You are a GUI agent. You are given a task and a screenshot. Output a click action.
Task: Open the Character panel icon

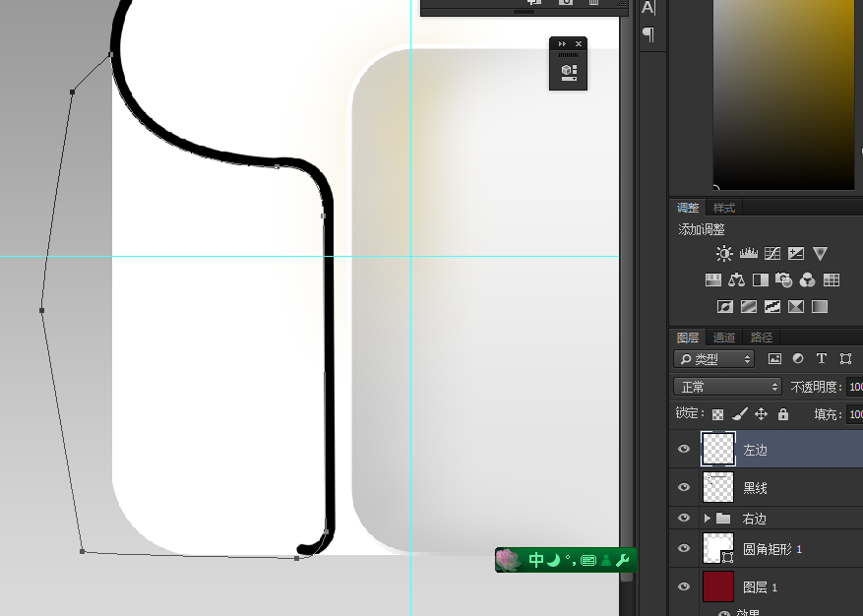coord(648,8)
